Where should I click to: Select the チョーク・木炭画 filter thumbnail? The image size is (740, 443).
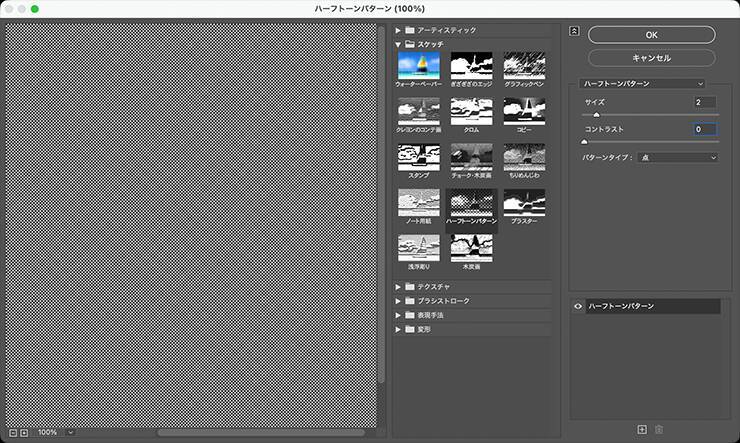click(471, 157)
